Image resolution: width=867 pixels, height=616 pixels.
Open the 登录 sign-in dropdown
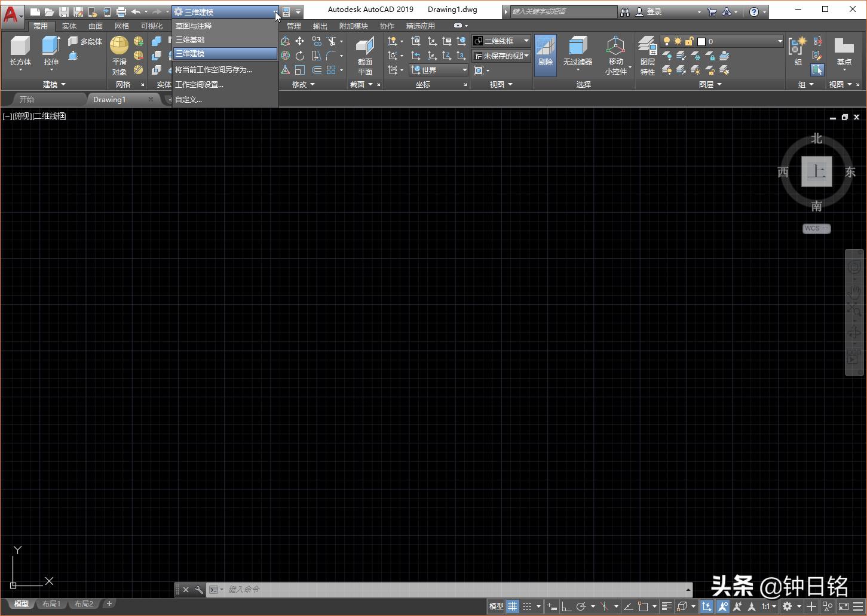tap(668, 11)
